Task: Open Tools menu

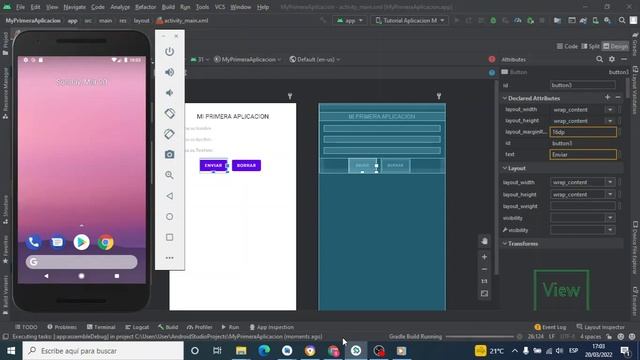Action: (202, 7)
